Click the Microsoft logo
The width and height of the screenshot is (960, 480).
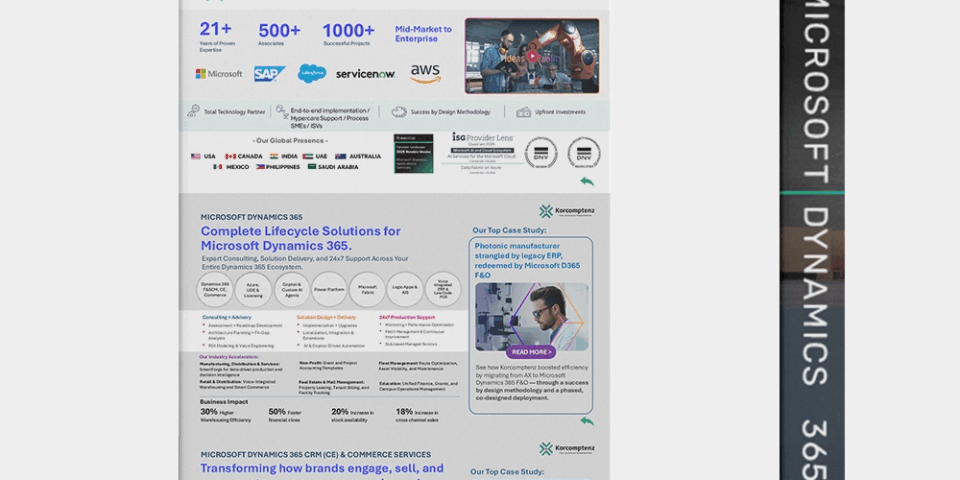pos(219,74)
